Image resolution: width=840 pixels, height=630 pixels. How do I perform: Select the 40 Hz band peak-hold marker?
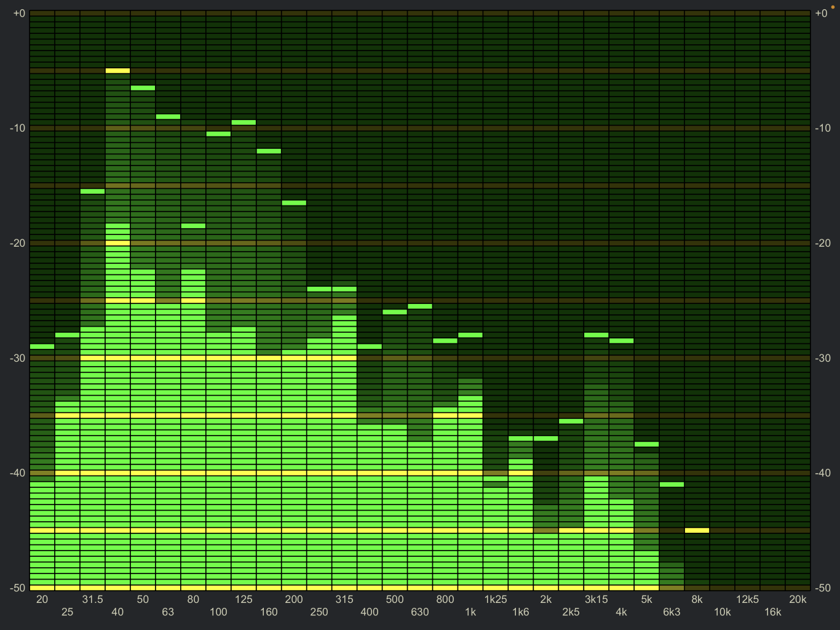tap(117, 71)
